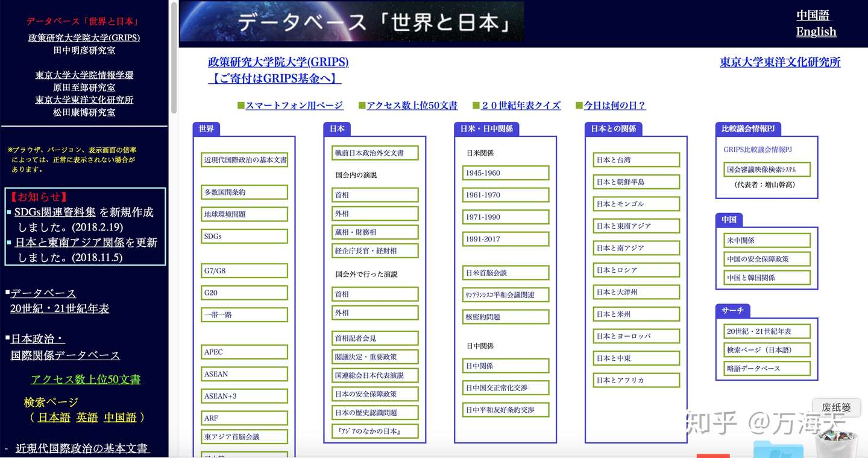Open the 今日は何の日？ link
Image resolution: width=868 pixels, height=458 pixels.
[x=615, y=106]
